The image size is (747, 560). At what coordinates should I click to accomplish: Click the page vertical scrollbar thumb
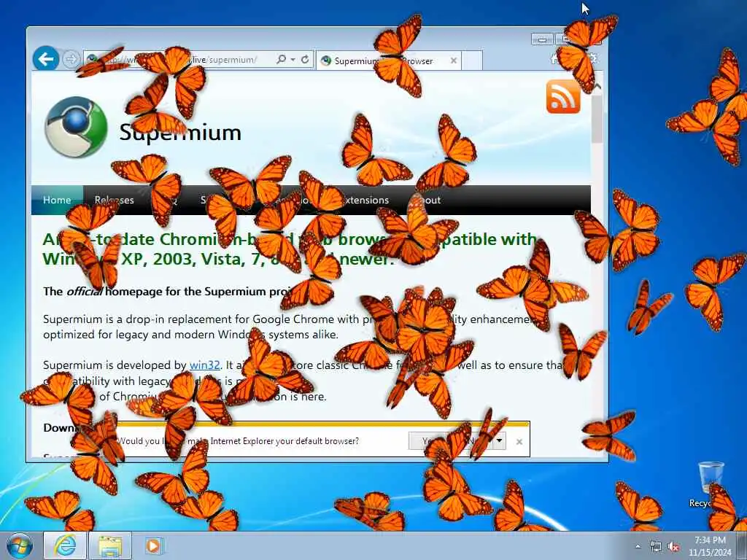[597, 119]
